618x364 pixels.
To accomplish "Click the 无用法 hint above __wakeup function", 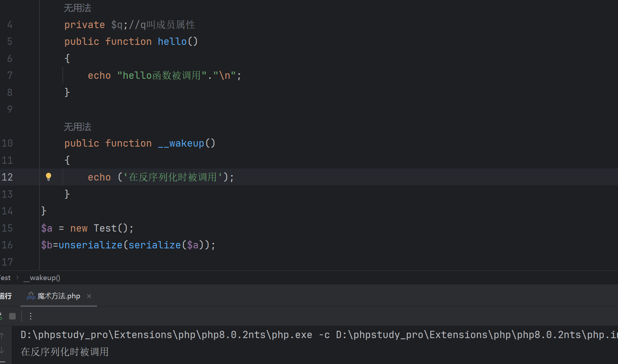I will (x=77, y=127).
